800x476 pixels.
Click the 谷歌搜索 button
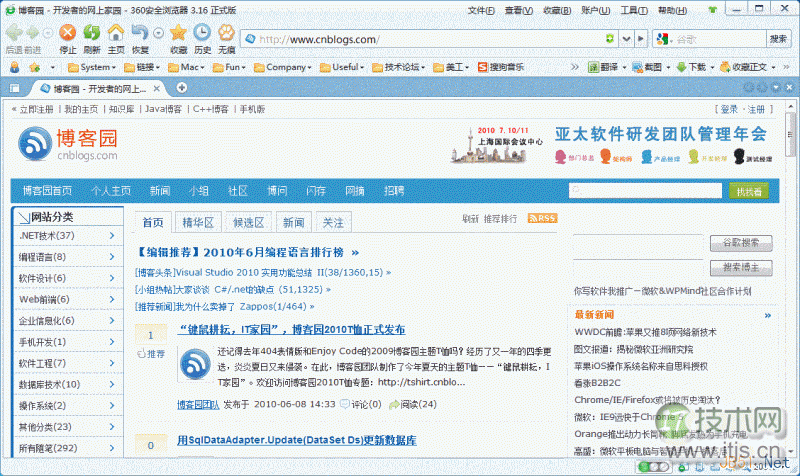(x=741, y=243)
